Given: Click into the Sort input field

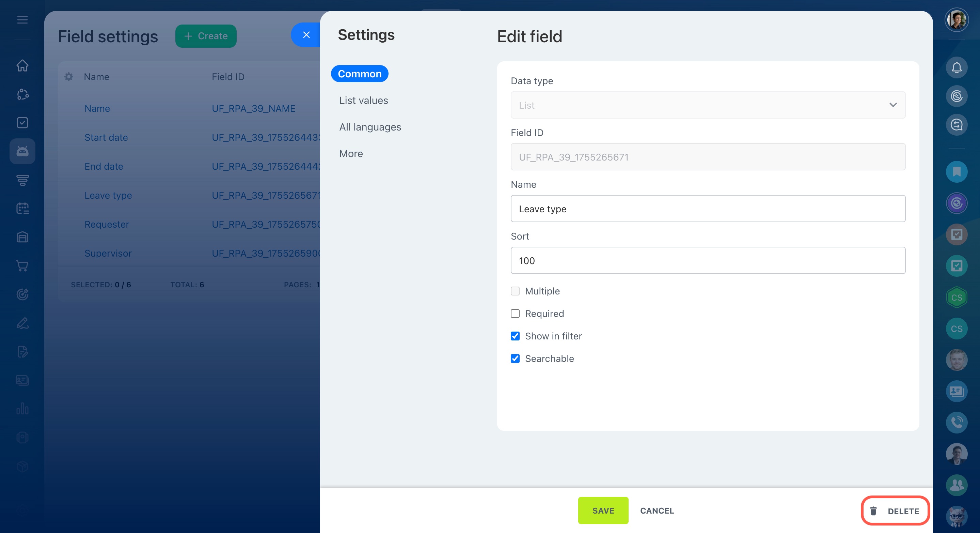Looking at the screenshot, I should (x=708, y=261).
